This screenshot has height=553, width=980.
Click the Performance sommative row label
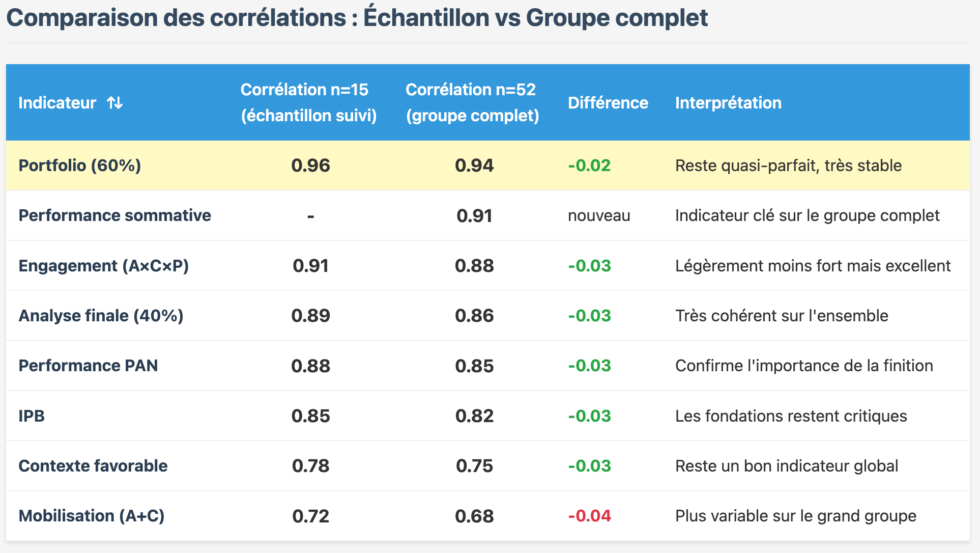(x=114, y=215)
